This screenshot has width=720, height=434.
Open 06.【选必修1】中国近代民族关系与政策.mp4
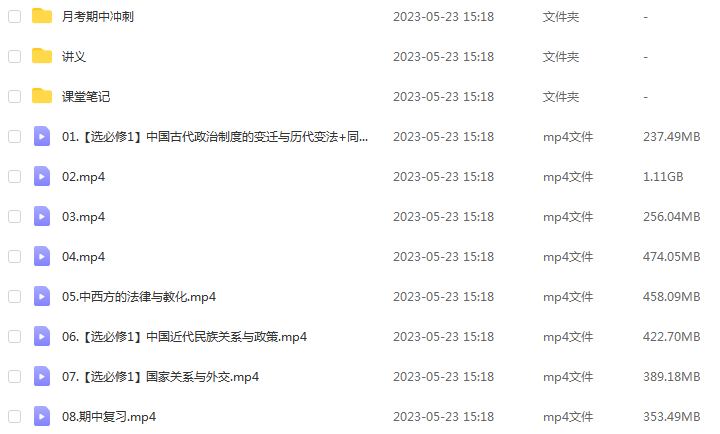point(184,337)
